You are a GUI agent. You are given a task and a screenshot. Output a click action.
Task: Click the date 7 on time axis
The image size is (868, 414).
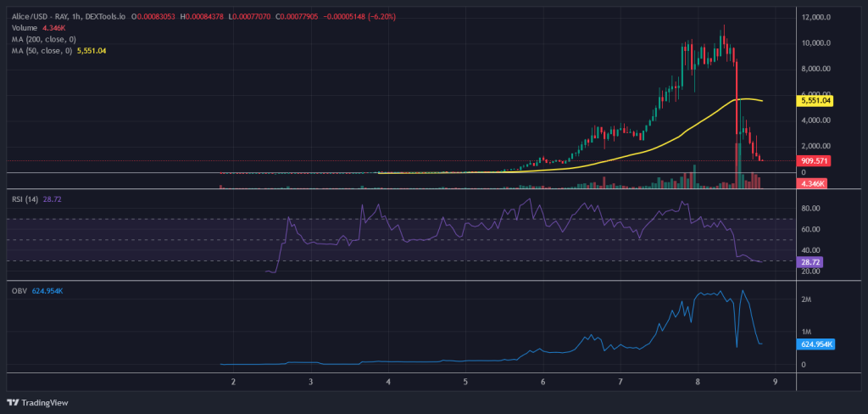click(x=620, y=382)
